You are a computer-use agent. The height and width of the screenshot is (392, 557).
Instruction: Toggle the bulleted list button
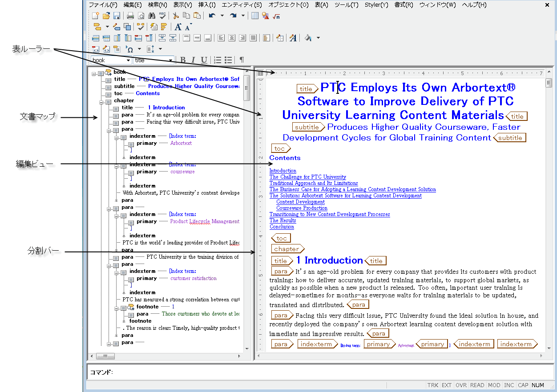coord(228,60)
